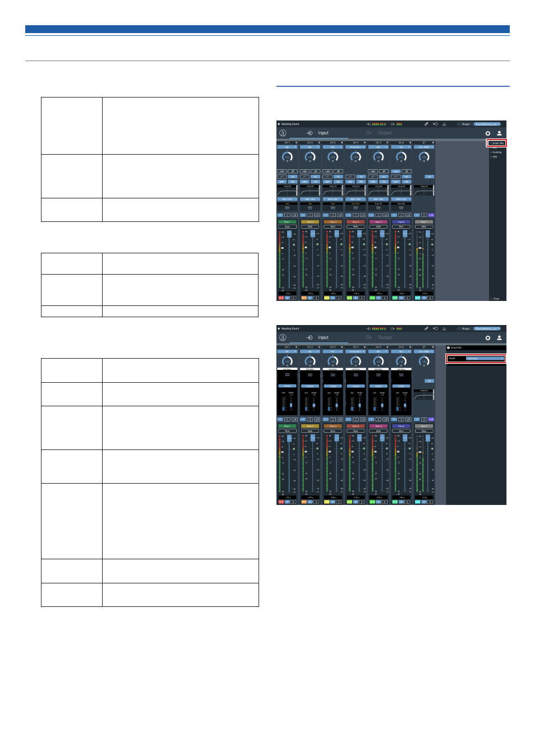Toggle purple L/R assign on ST channel, upper
Viewport: 535px width, 756px height.
click(x=431, y=215)
